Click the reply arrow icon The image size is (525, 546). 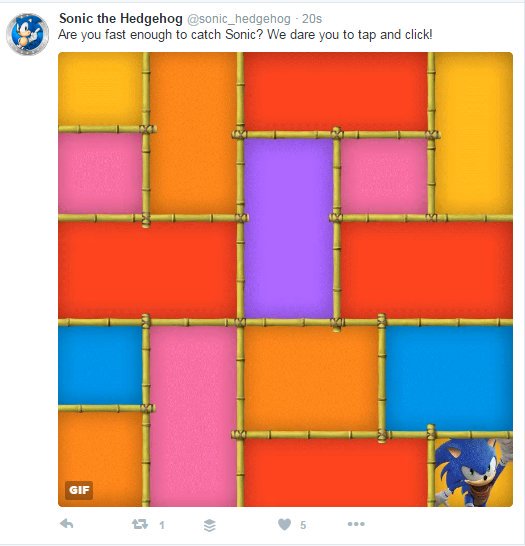click(x=66, y=524)
